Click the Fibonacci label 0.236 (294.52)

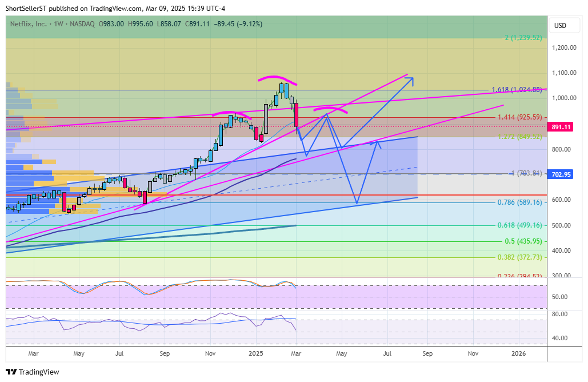pyautogui.click(x=520, y=276)
